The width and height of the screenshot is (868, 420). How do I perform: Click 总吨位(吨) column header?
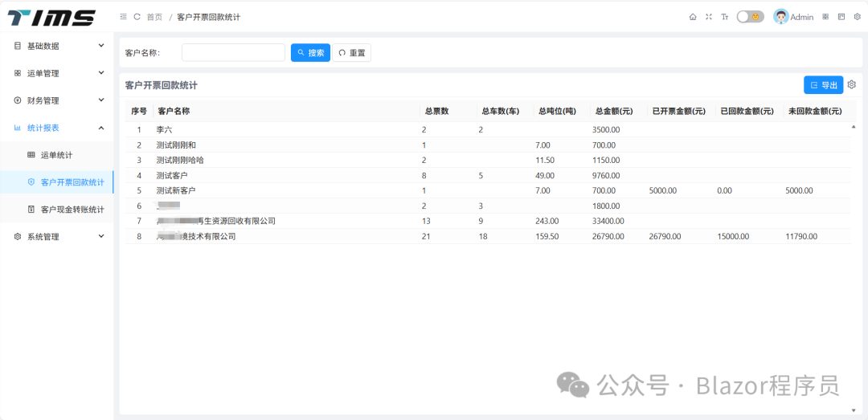click(561, 112)
